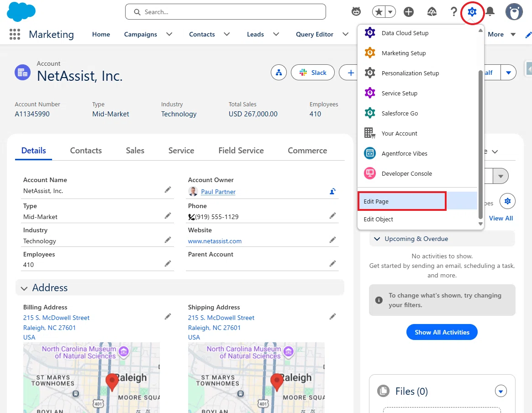532x413 pixels.
Task: Edit Industry field pencil icon
Action: click(168, 240)
